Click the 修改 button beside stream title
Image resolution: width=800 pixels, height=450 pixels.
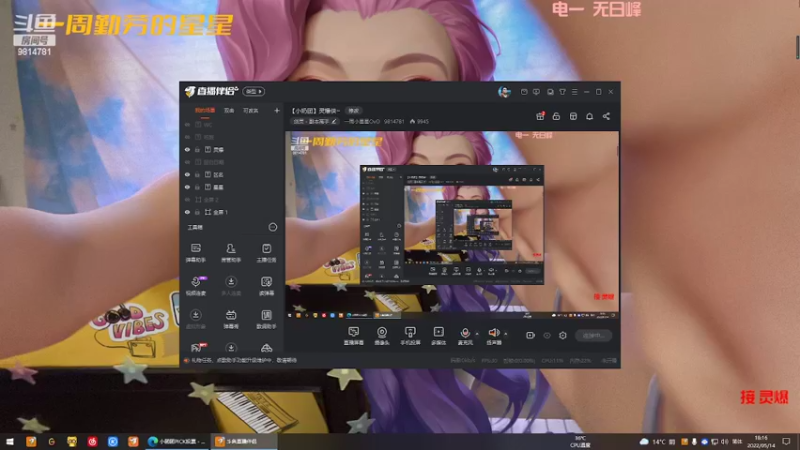[354, 110]
